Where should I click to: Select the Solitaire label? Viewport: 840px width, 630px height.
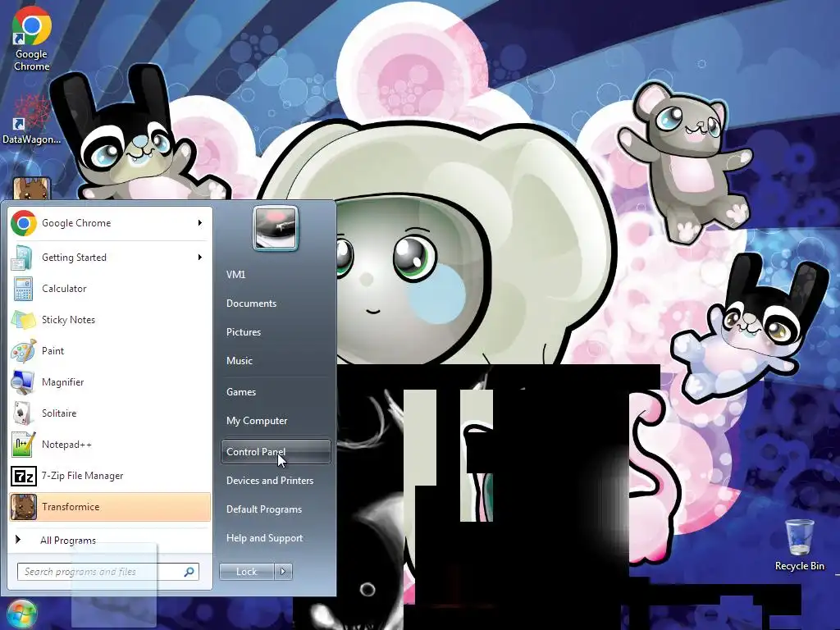tap(59, 413)
